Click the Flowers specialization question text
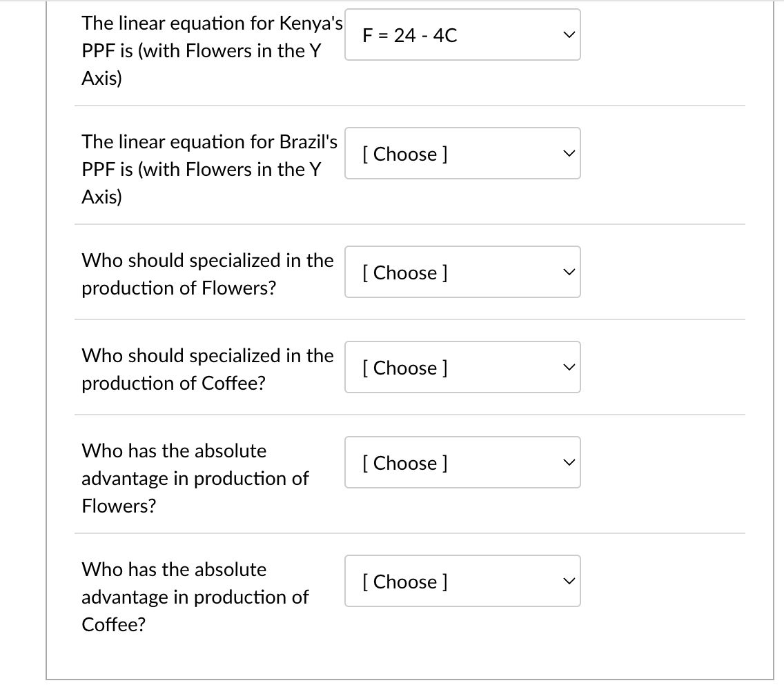The image size is (784, 694). pos(207,274)
